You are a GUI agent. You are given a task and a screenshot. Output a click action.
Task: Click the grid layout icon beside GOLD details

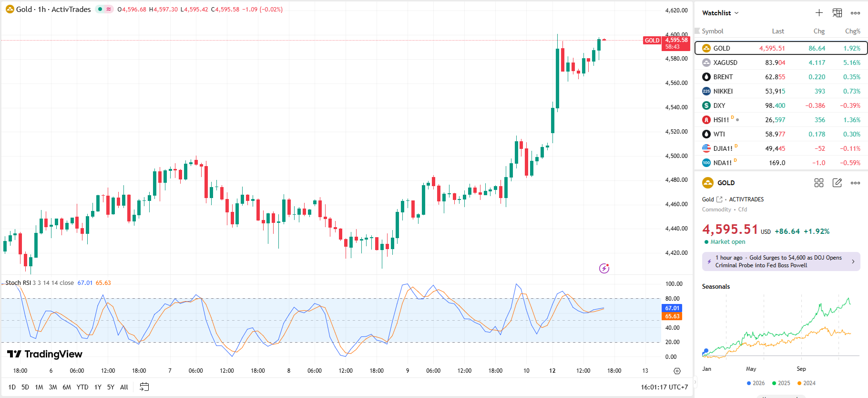coord(819,183)
